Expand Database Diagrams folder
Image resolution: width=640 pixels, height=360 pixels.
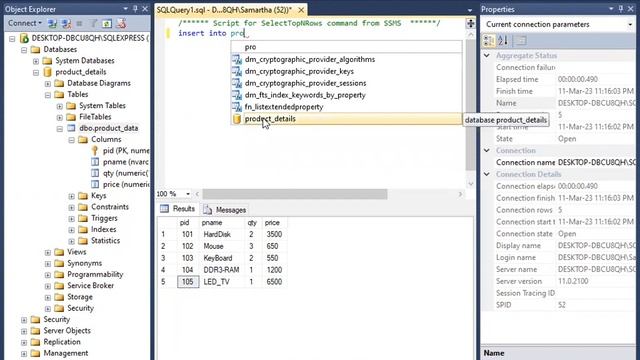click(x=48, y=84)
